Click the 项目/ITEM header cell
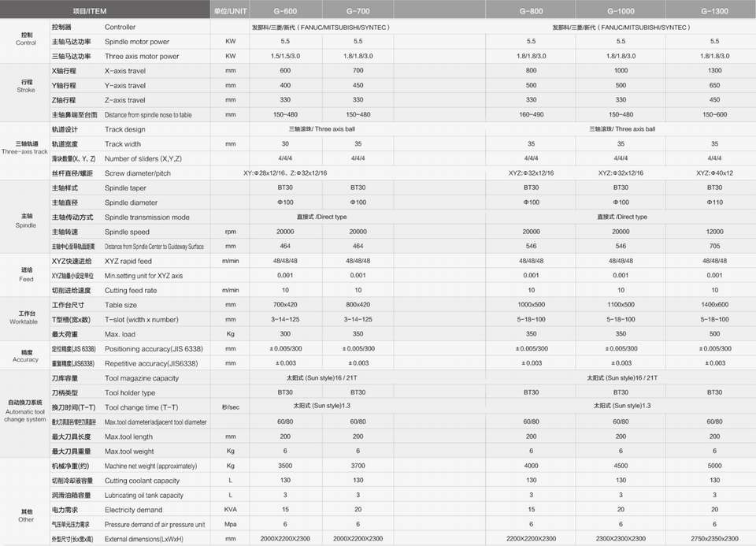The height and width of the screenshot is (546, 756). (x=105, y=9)
